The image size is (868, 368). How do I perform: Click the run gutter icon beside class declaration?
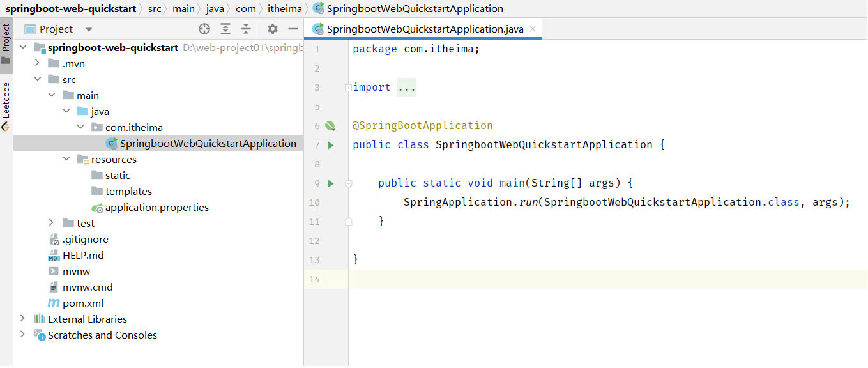pos(331,145)
